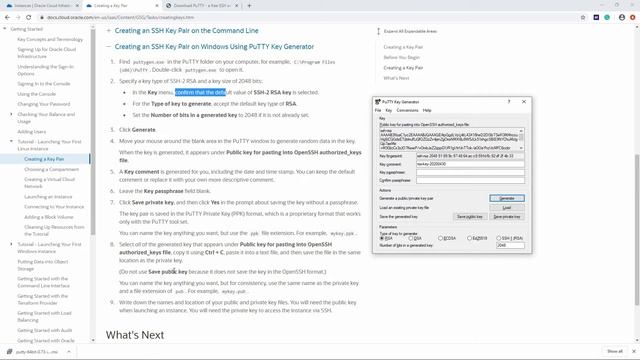Viewport: 640px width, 360px height.
Task: Click the downloaded putty file icon
Action: (x=9, y=351)
